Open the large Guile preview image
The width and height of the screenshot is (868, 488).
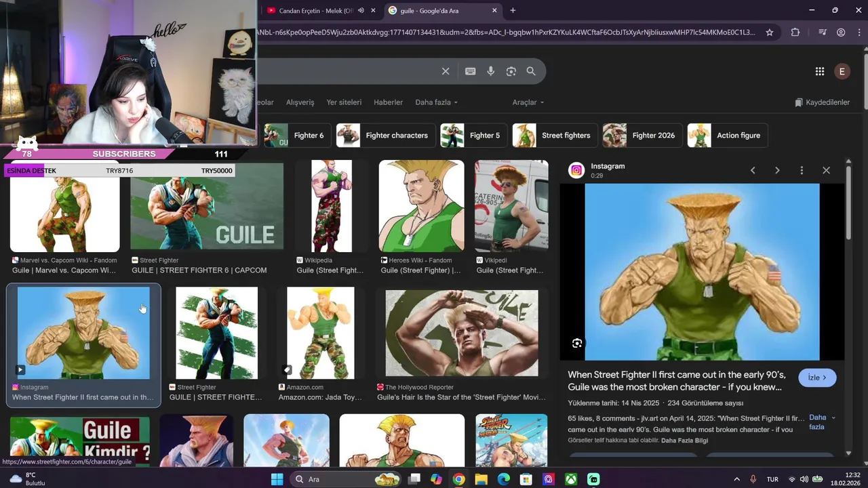(x=702, y=272)
